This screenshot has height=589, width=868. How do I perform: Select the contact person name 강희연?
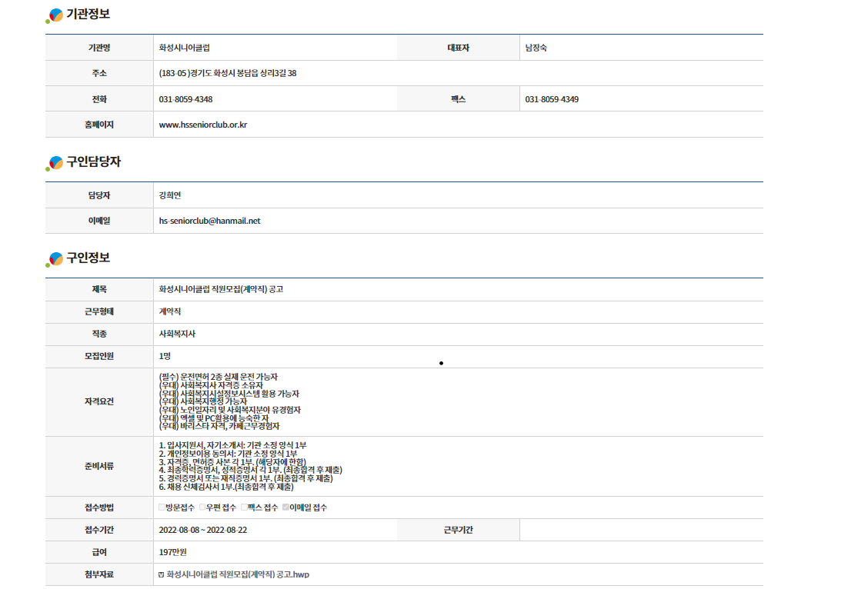170,195
